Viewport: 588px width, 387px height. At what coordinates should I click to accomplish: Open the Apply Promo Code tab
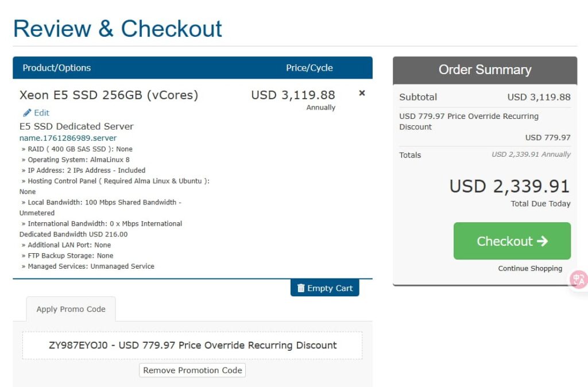click(71, 309)
